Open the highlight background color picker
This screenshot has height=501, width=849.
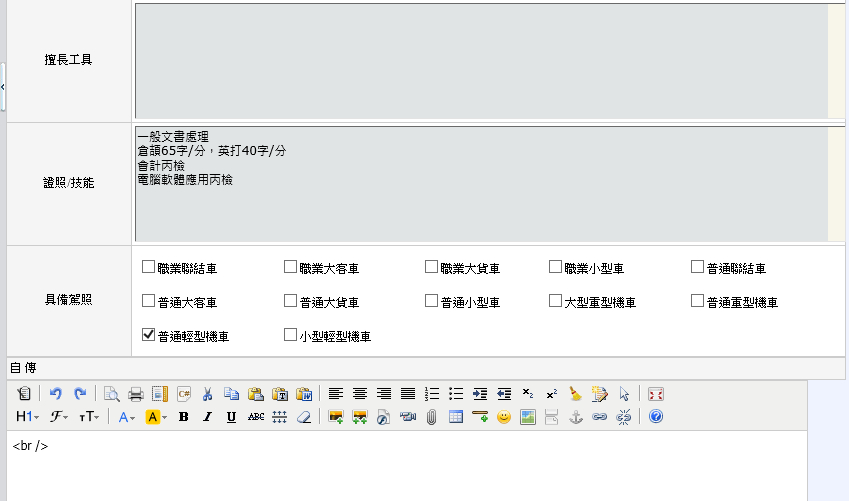156,417
